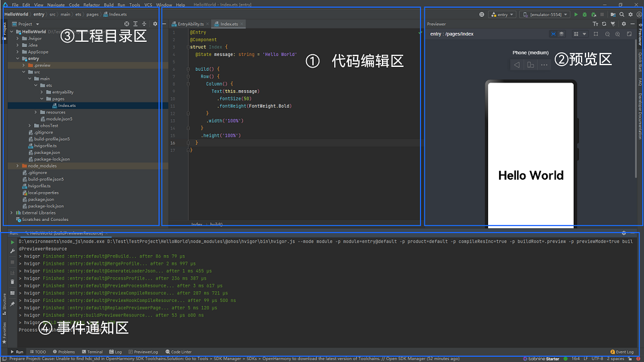644x362 pixels.
Task: Expand the node_modules folder
Action: click(x=17, y=166)
